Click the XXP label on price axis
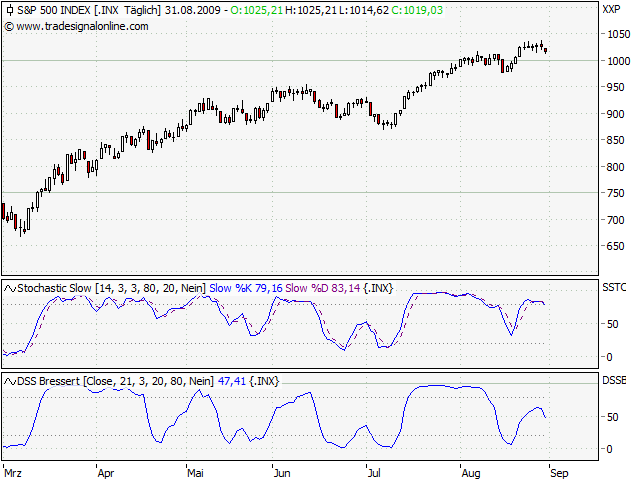Viewport: 640px width, 480px height. pos(611,9)
